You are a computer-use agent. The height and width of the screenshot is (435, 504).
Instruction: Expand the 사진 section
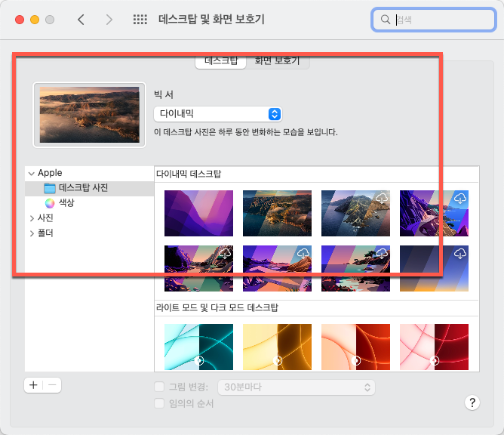[32, 218]
